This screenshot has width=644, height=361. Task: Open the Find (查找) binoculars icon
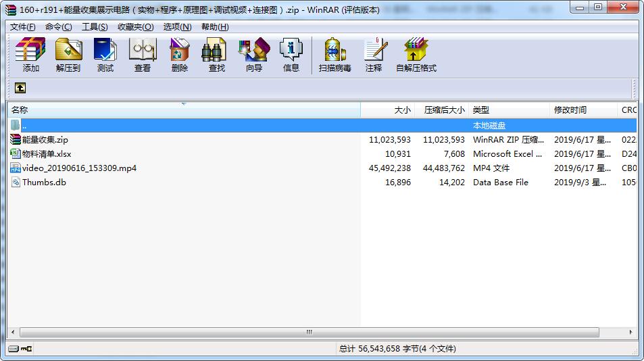pyautogui.click(x=216, y=55)
